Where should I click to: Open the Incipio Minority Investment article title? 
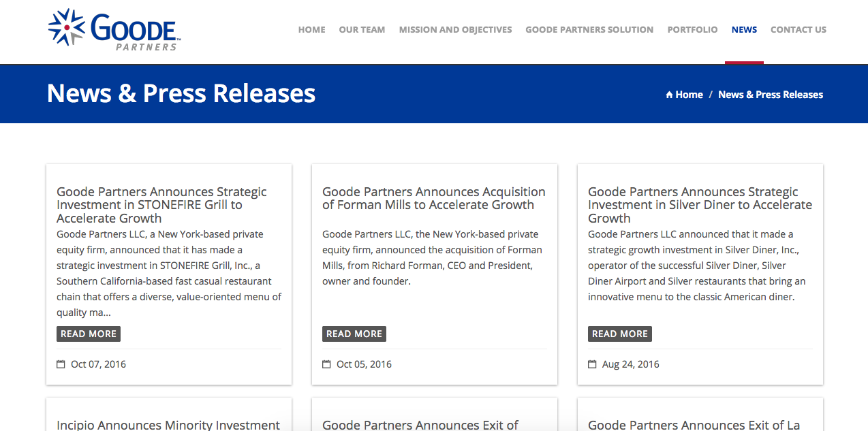pos(168,424)
